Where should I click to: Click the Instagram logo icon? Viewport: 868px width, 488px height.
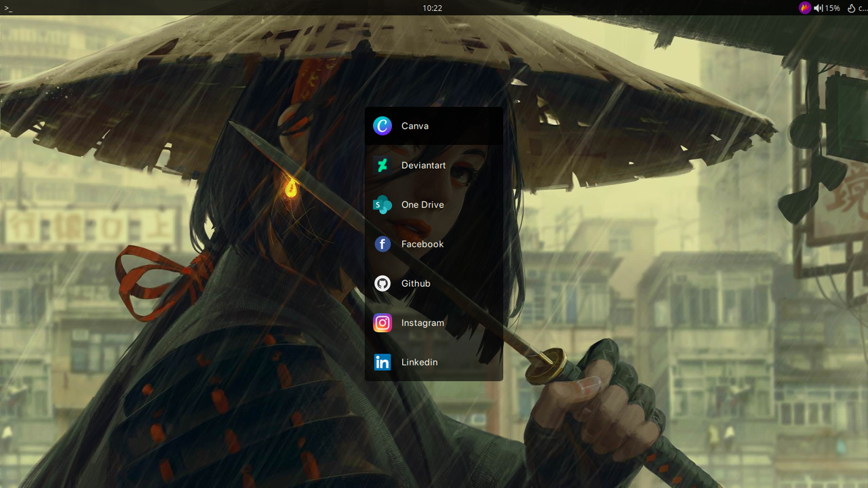tap(382, 323)
